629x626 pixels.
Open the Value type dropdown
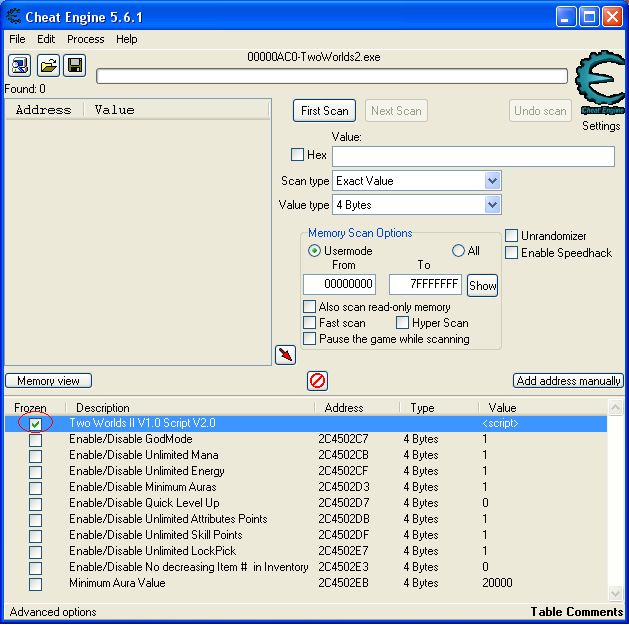(492, 205)
